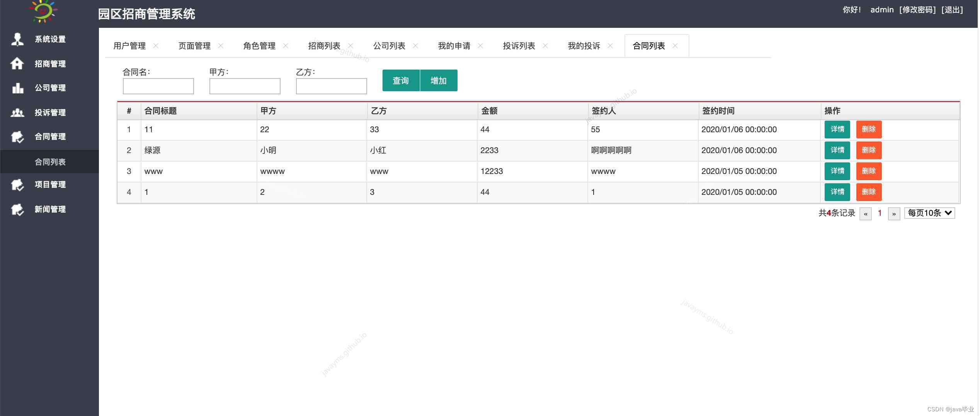View 详情 for contract www
Screen dimensions: 980x416
(x=837, y=171)
